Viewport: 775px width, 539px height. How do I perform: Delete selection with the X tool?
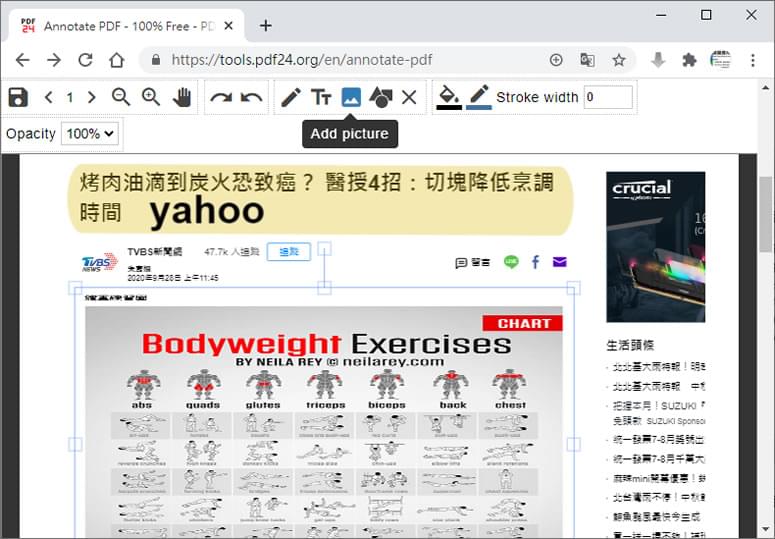[409, 97]
